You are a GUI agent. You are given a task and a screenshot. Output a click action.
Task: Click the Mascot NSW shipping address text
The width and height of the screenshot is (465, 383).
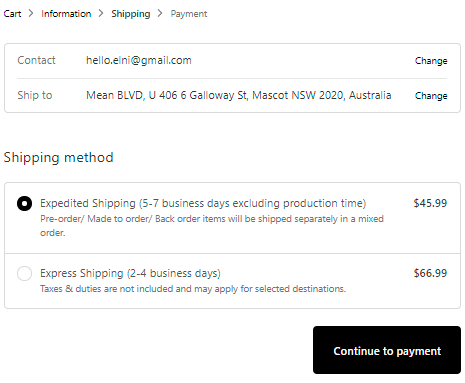coord(238,95)
